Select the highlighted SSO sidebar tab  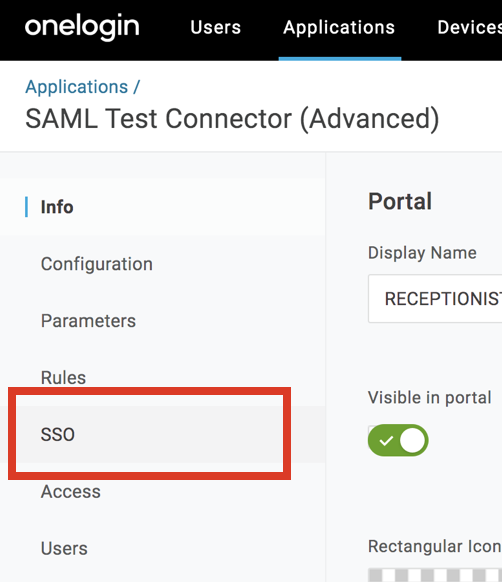(x=58, y=434)
